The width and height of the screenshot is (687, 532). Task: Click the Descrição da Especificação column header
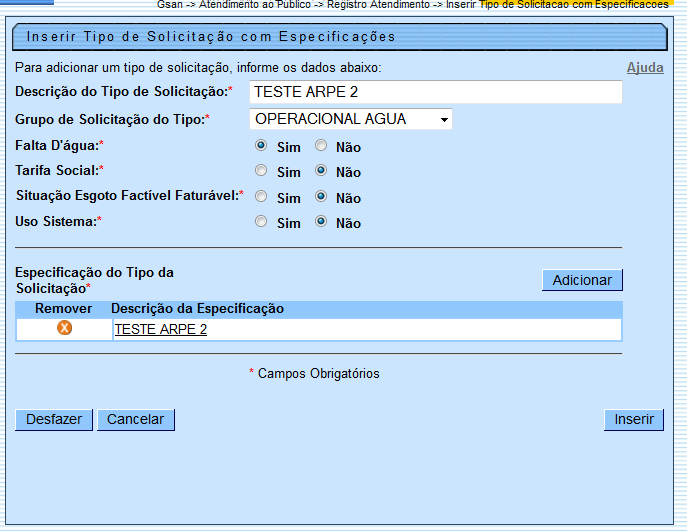(198, 309)
